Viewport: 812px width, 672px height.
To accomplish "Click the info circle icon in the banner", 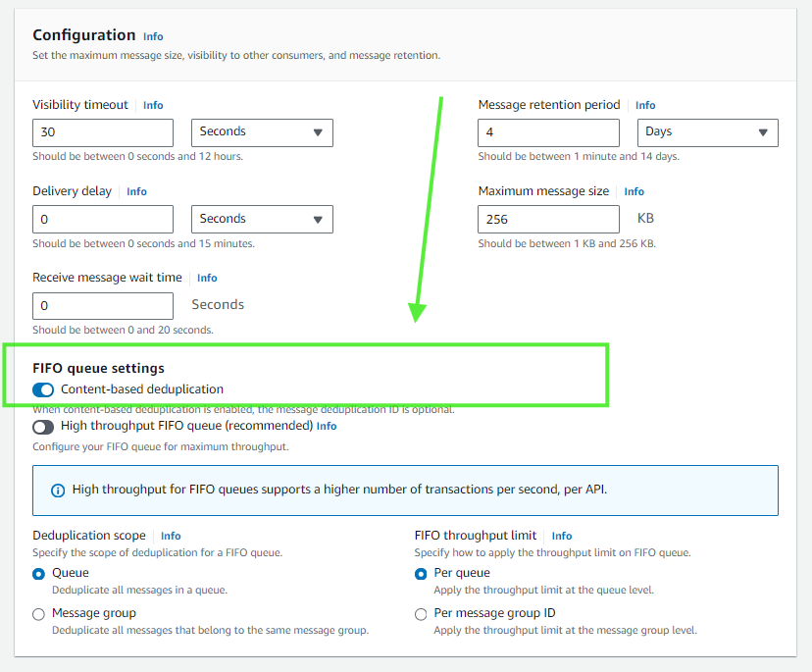I will [57, 490].
